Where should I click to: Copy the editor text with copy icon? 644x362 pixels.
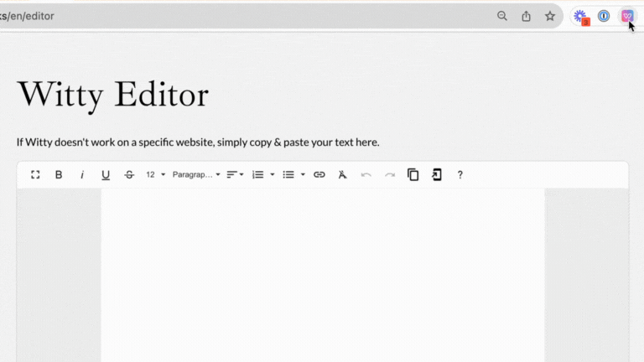(413, 174)
